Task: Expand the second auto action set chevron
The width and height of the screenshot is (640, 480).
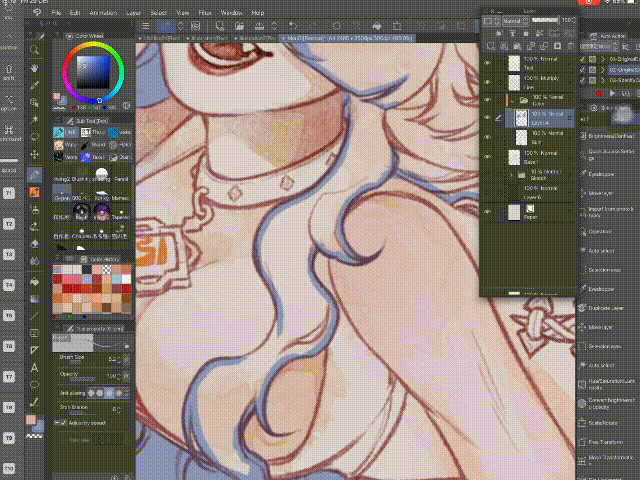Action: (x=603, y=70)
